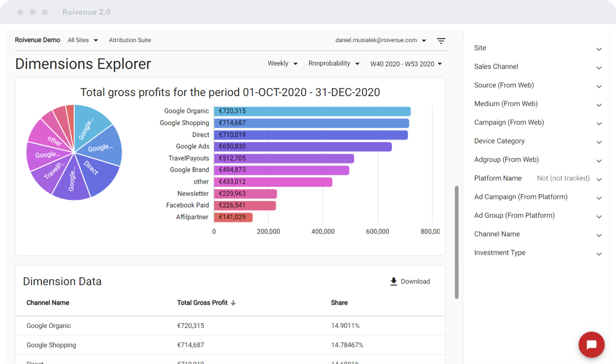Open the Rnnprobability model dropdown

coord(334,63)
